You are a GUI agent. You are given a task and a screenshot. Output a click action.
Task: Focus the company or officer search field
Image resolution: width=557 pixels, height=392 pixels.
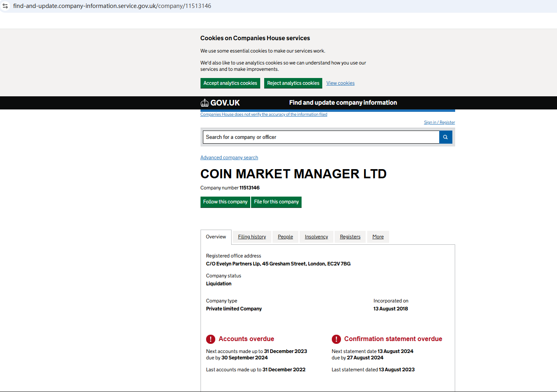point(321,137)
